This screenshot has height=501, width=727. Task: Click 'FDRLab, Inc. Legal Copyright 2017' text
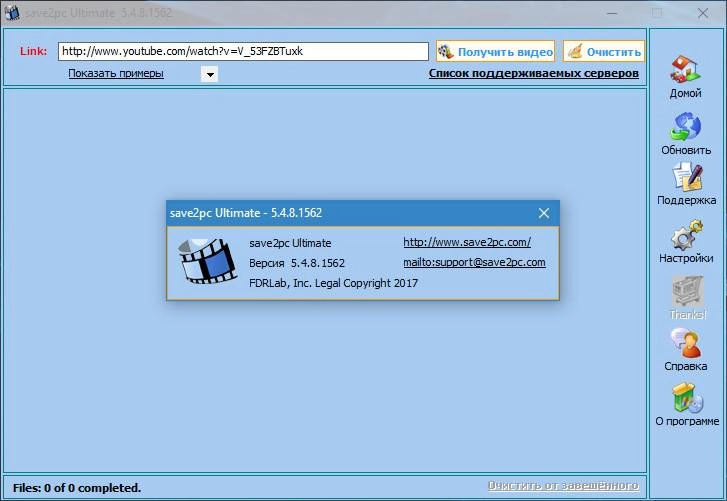click(x=333, y=283)
